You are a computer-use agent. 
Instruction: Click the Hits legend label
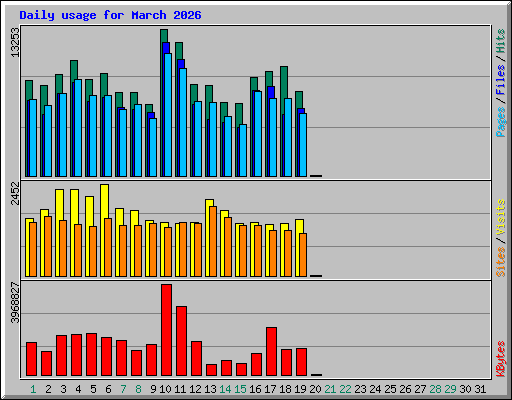coord(500,41)
